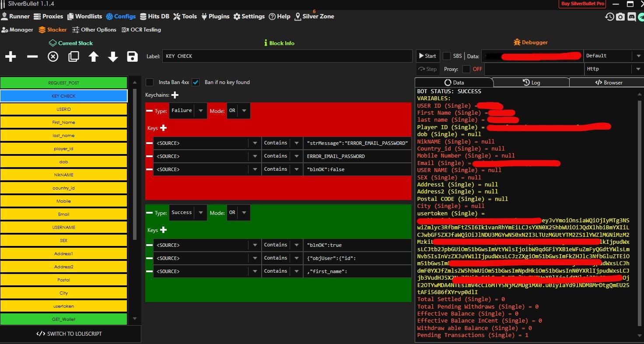
Task: Uncheck Ban if no key found
Action: (x=196, y=82)
